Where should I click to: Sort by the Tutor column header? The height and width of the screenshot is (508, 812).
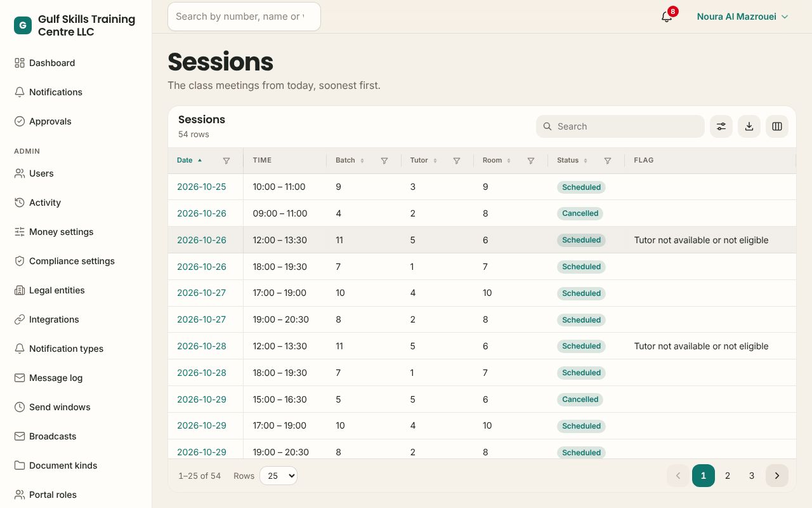point(424,161)
